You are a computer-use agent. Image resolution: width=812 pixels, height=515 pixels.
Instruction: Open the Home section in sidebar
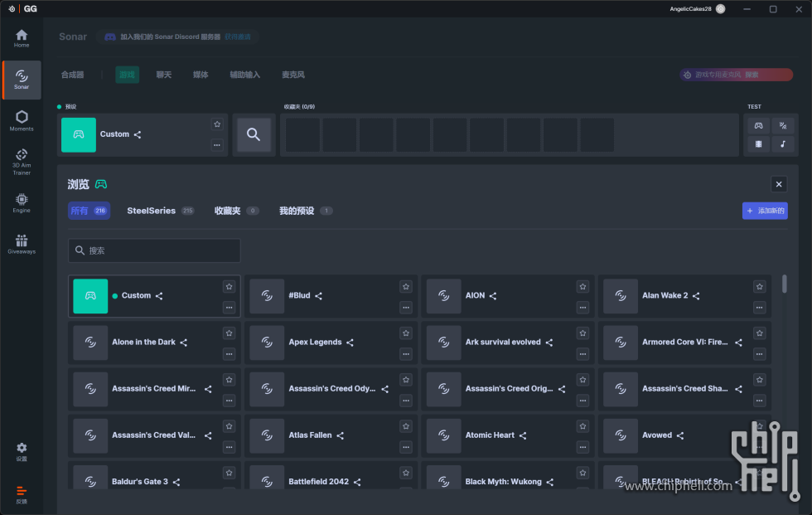click(x=22, y=38)
